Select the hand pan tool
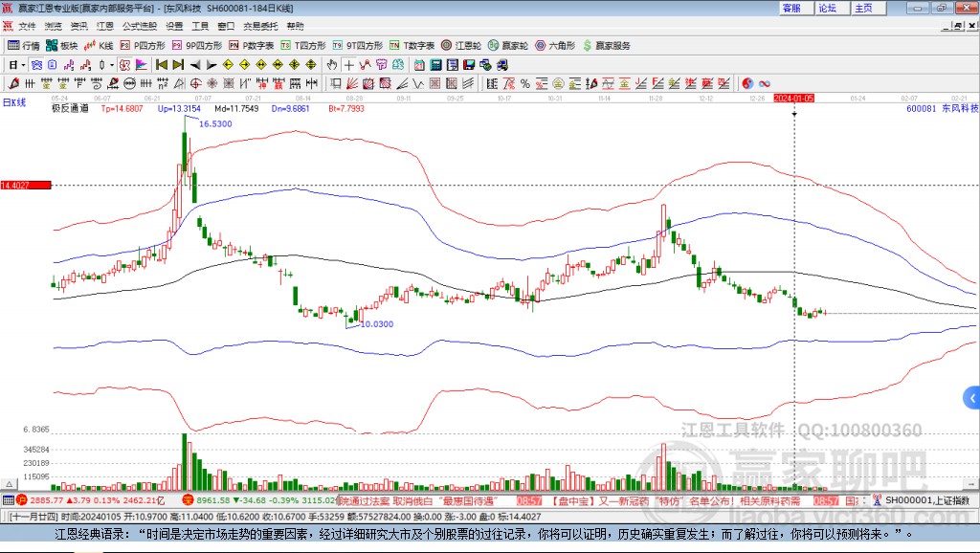This screenshot has width=980, height=553. [332, 65]
